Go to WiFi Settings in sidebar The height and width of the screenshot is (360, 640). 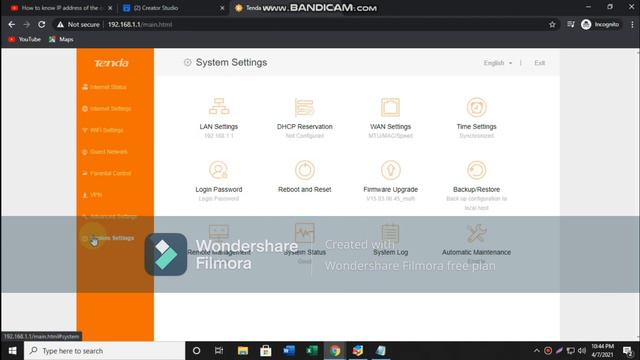tap(103, 130)
